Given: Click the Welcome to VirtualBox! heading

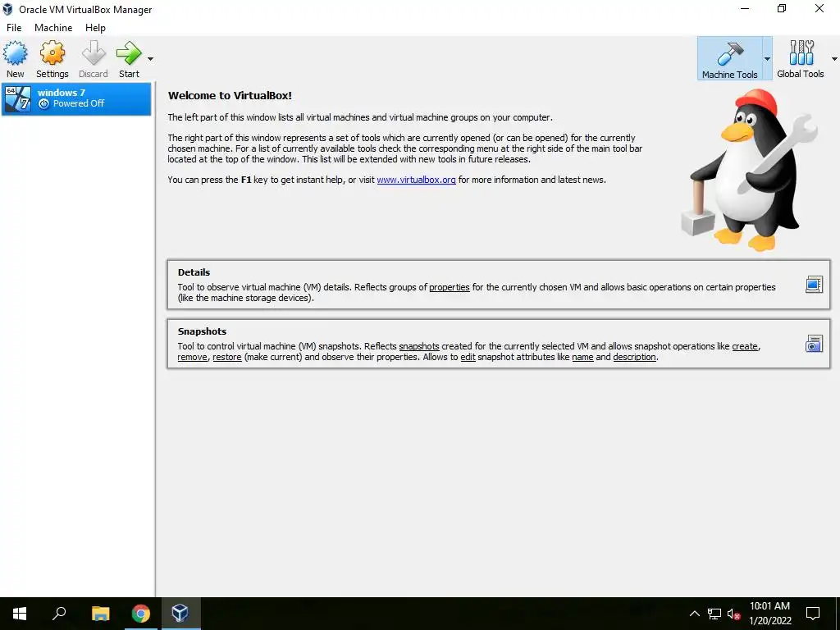Looking at the screenshot, I should [x=230, y=95].
